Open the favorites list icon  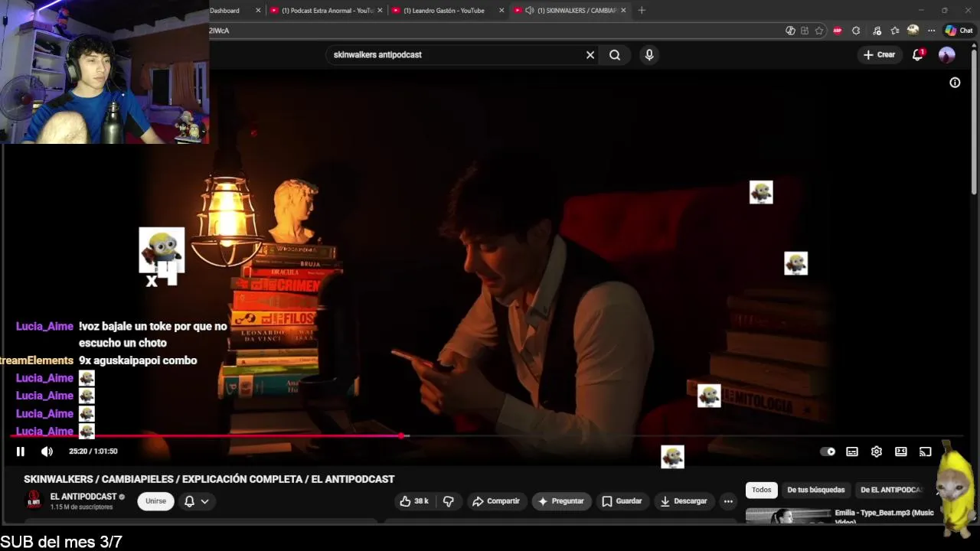click(x=894, y=31)
